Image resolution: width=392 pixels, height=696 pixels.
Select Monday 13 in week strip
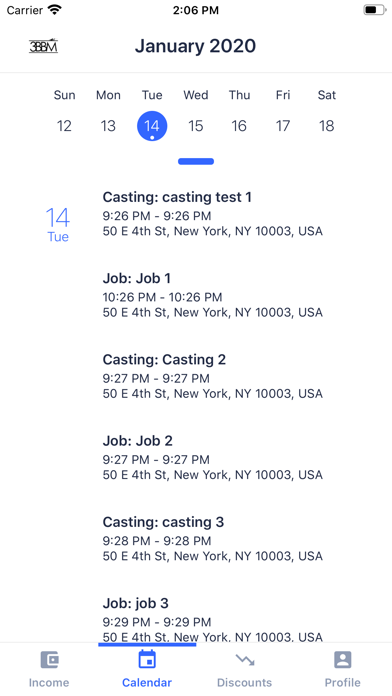(x=108, y=126)
